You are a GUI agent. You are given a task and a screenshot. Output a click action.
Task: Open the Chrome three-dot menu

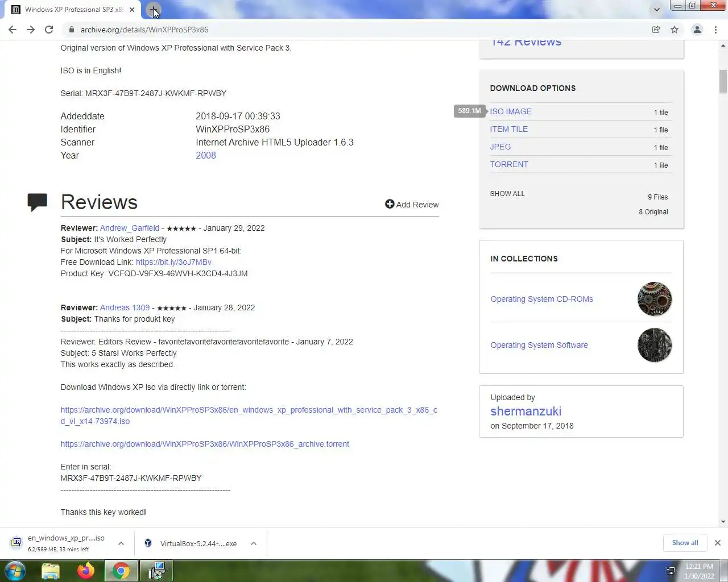[715, 30]
